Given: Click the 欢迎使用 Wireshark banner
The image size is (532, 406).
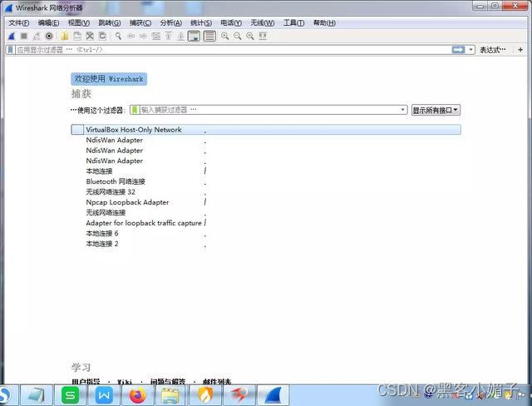Looking at the screenshot, I should [x=109, y=79].
